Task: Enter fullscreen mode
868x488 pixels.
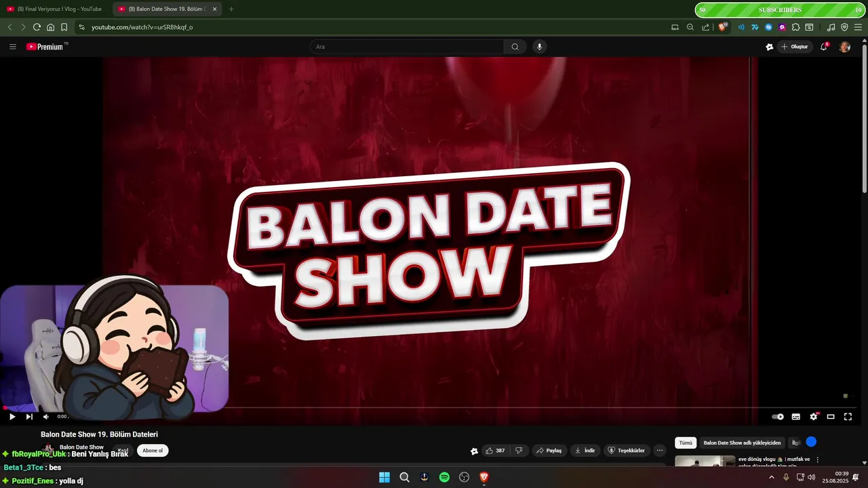Action: (848, 417)
